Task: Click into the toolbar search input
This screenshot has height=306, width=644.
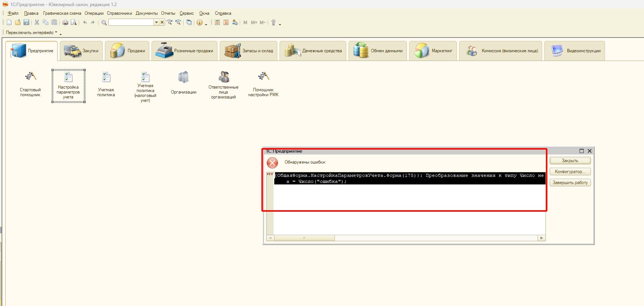Action: coord(131,22)
